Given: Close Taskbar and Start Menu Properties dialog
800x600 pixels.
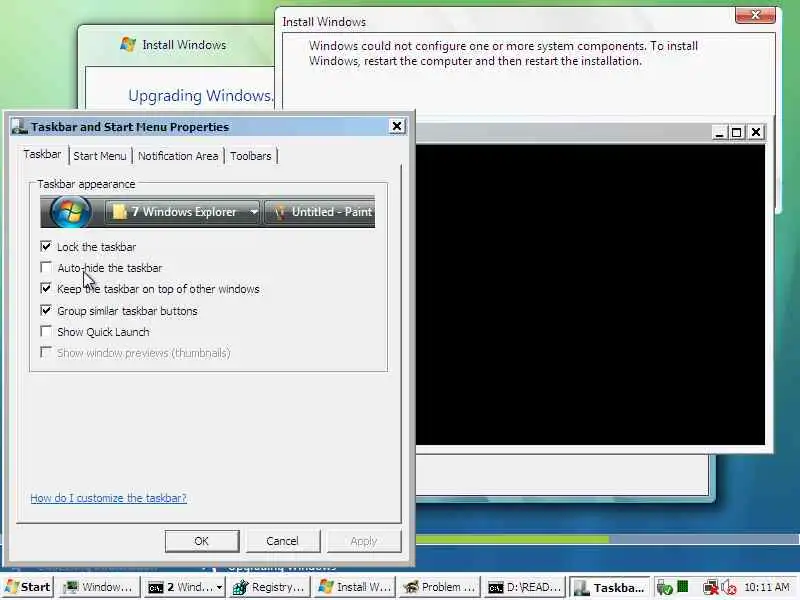Looking at the screenshot, I should pyautogui.click(x=396, y=126).
